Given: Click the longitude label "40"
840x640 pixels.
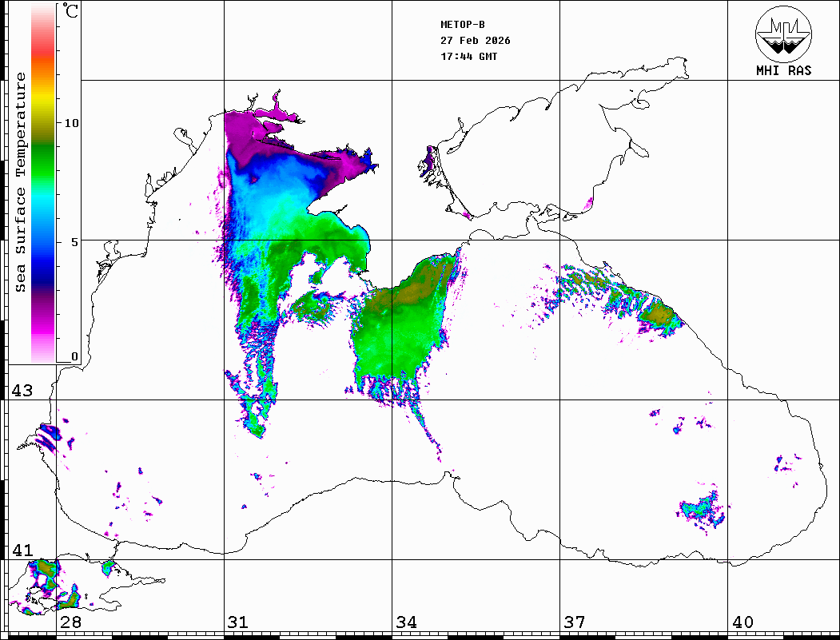Looking at the screenshot, I should point(742,622).
